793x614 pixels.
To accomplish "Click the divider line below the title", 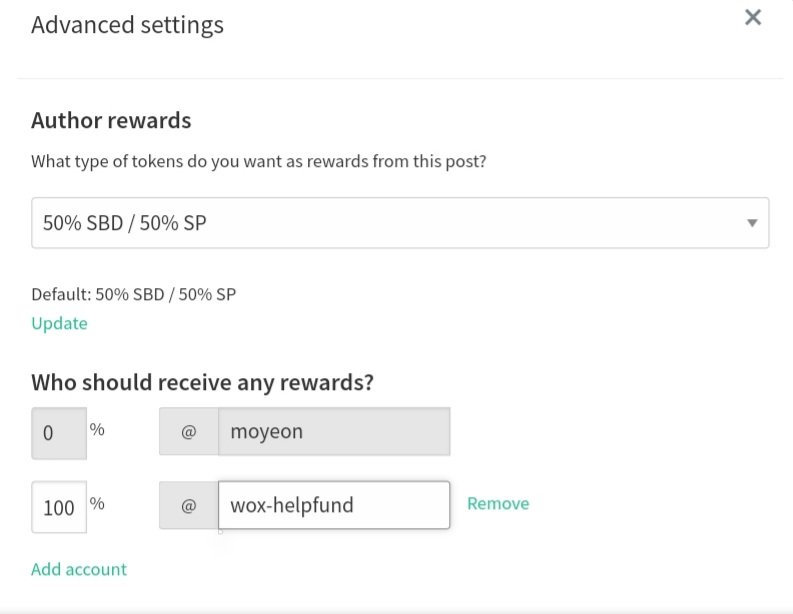I will 400,78.
